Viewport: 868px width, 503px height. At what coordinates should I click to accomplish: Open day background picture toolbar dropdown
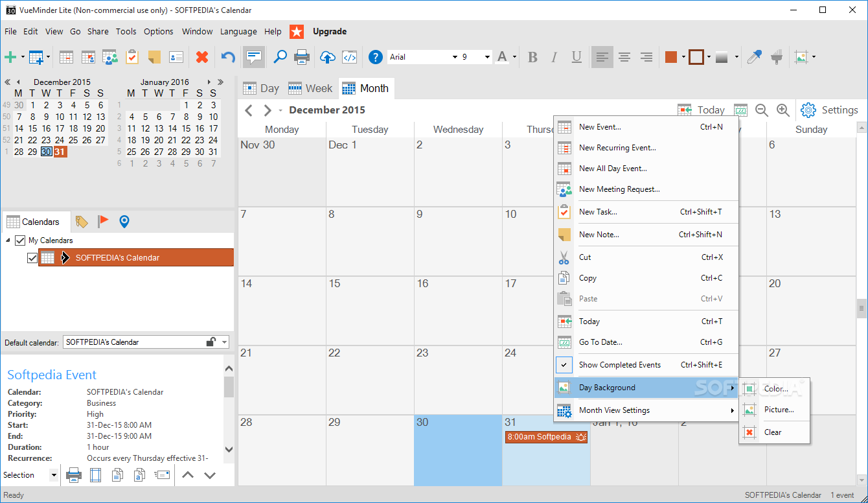(x=814, y=57)
